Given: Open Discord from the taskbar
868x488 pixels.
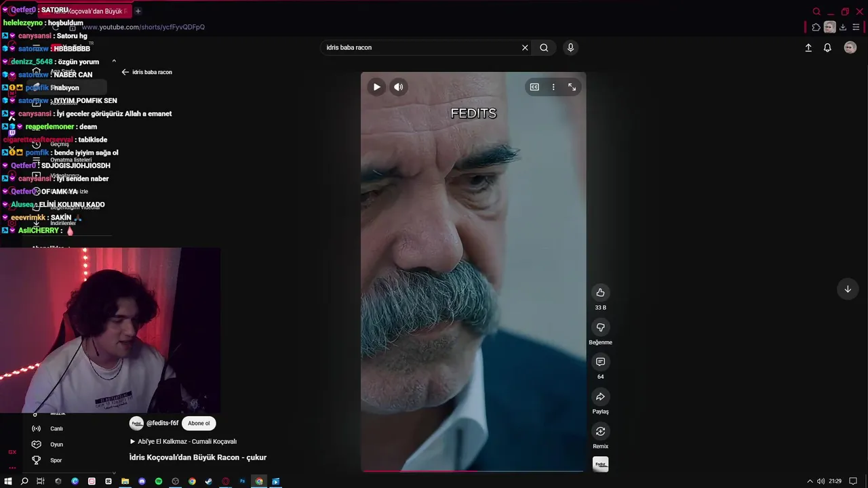Looking at the screenshot, I should click(142, 481).
